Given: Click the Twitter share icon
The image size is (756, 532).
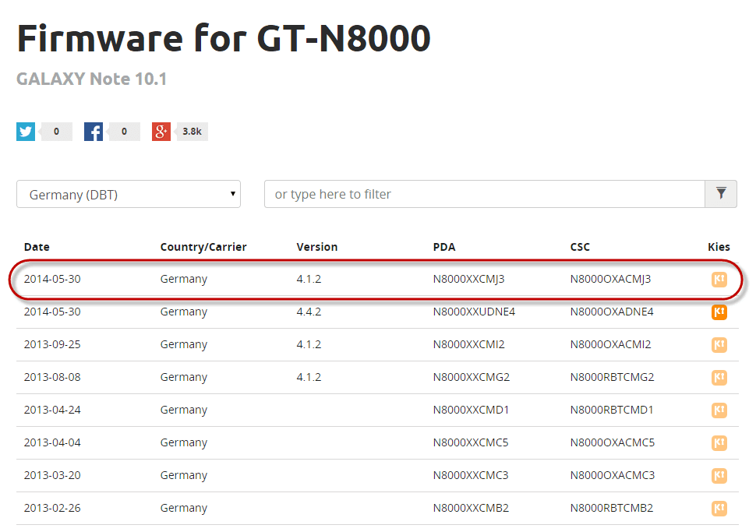Looking at the screenshot, I should 26,132.
